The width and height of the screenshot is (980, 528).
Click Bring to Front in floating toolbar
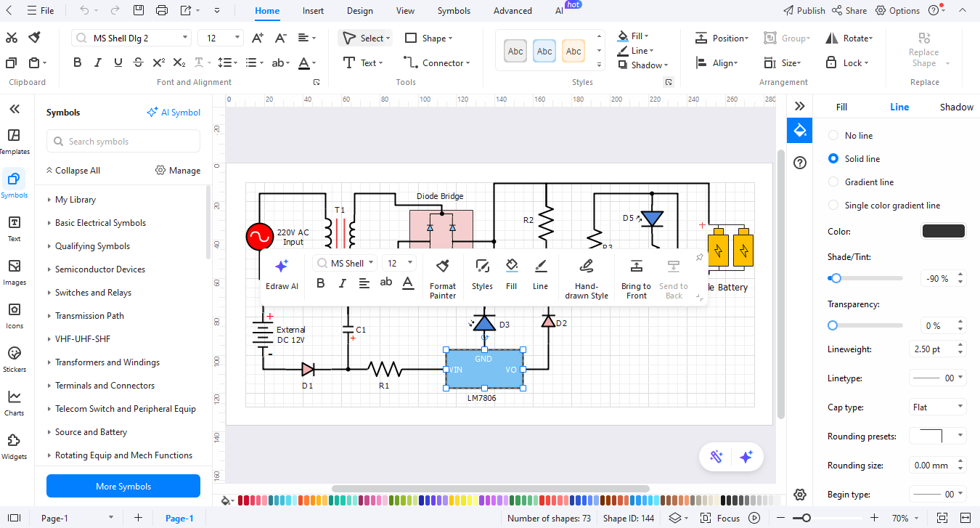(x=636, y=278)
